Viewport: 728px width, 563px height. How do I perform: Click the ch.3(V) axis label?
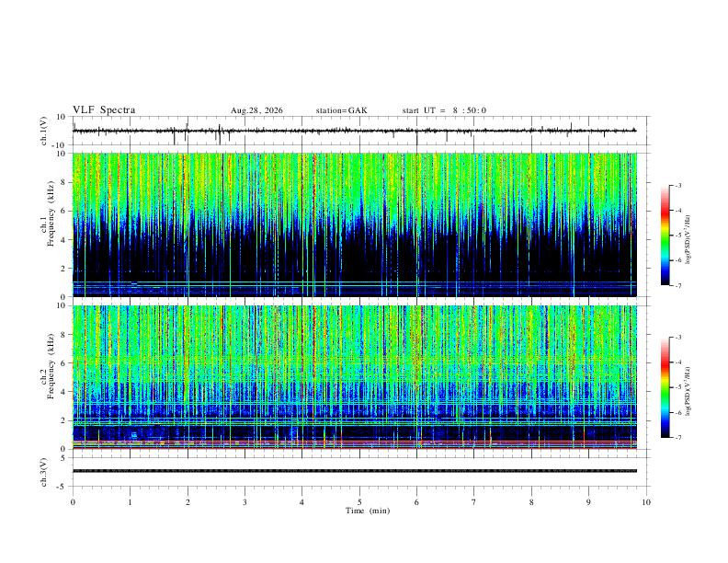coord(44,472)
